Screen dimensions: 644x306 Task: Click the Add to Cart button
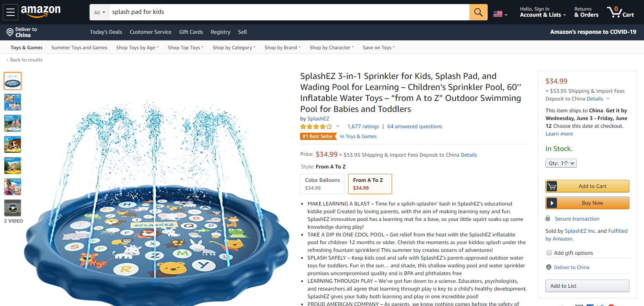pyautogui.click(x=587, y=186)
